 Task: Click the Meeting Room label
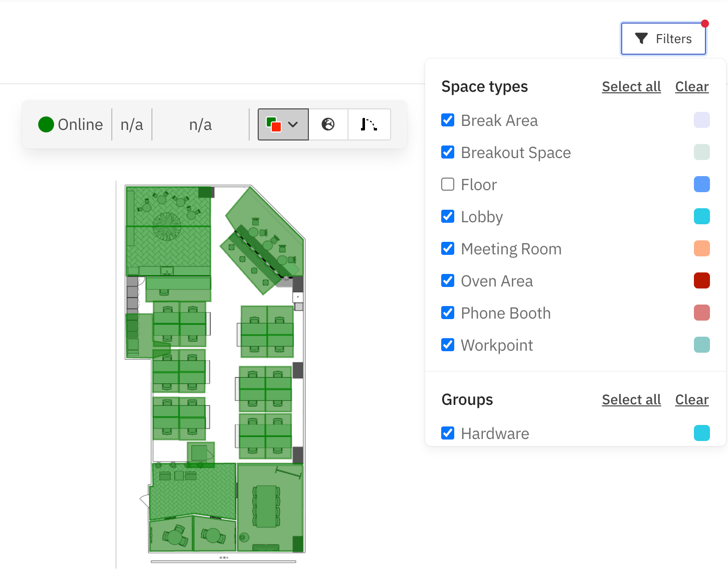[511, 249]
